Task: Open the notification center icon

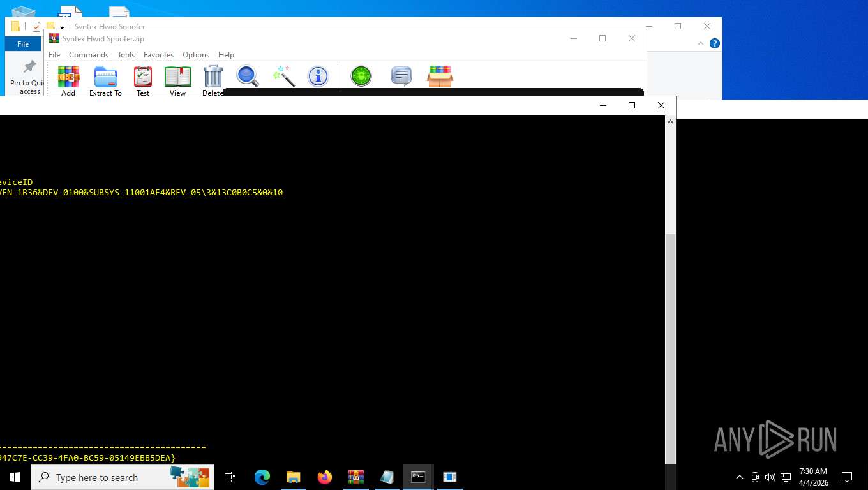Action: tap(847, 477)
